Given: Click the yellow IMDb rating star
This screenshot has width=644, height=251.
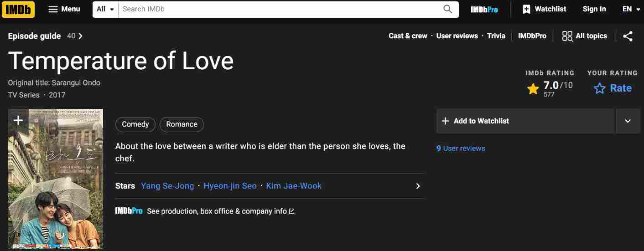Looking at the screenshot, I should tap(533, 89).
